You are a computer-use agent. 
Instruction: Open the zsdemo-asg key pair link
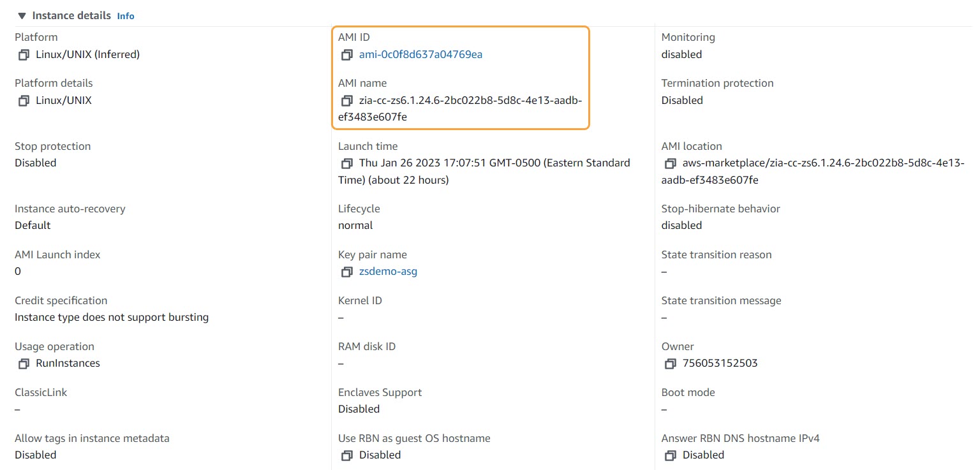(x=388, y=272)
